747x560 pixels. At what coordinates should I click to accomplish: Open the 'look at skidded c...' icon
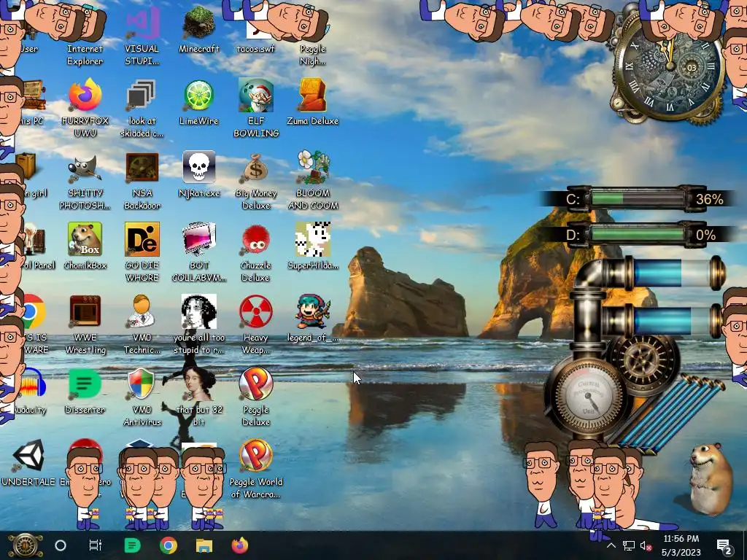click(x=142, y=109)
